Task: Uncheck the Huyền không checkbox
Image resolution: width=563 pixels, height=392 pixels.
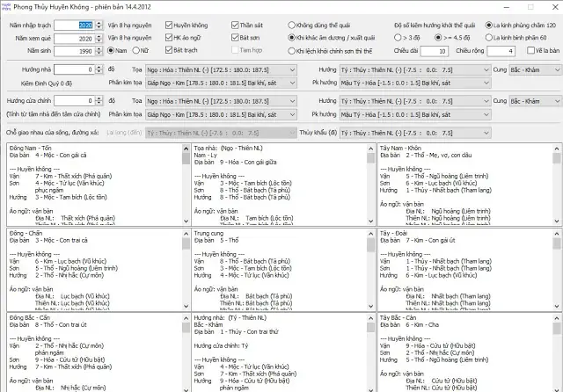Action: pos(169,25)
